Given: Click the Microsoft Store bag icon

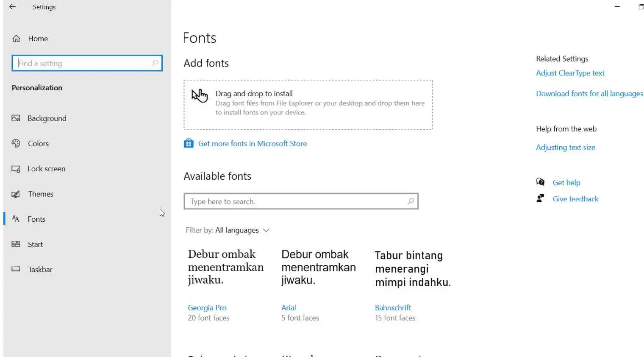Looking at the screenshot, I should tap(189, 143).
